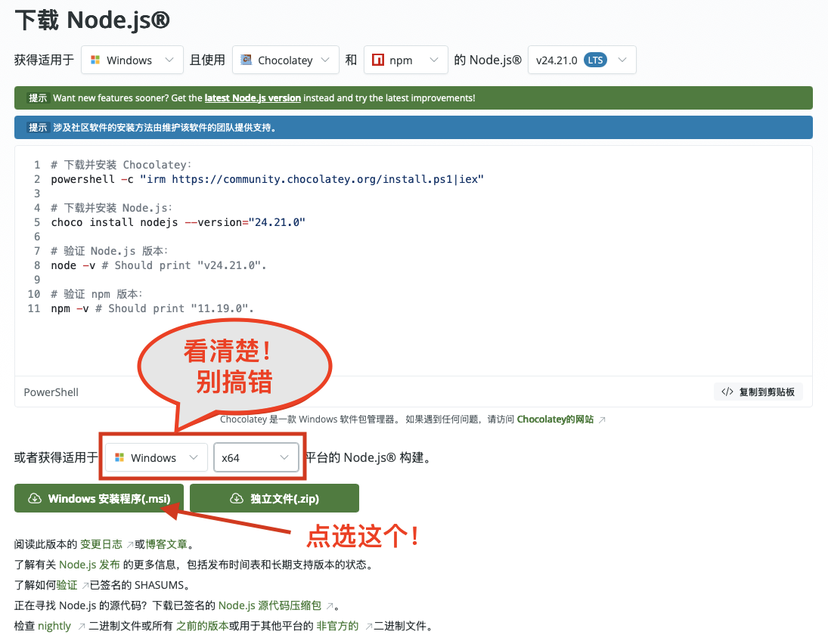Click the PowerShell label under code block
This screenshot has height=644, width=828.
pyautogui.click(x=51, y=392)
